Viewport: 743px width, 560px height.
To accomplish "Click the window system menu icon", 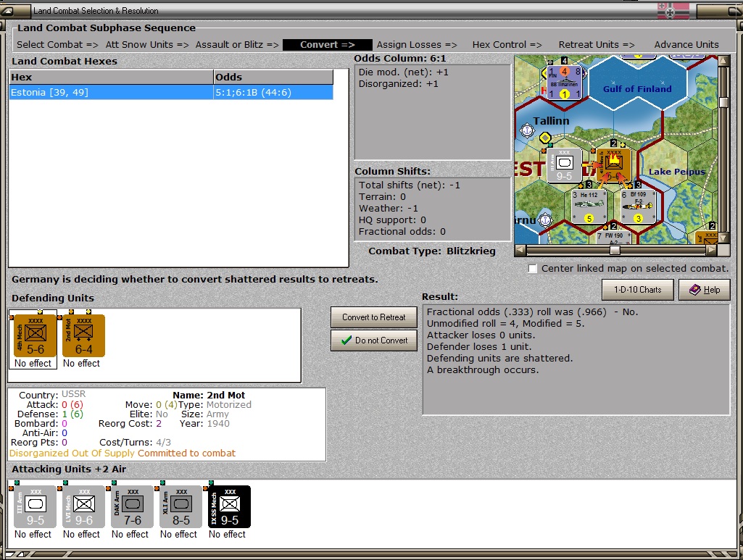I will (x=8, y=10).
